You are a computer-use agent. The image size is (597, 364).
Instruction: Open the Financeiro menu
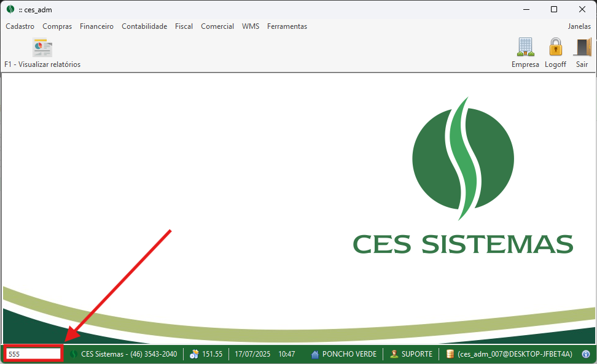[x=96, y=26]
